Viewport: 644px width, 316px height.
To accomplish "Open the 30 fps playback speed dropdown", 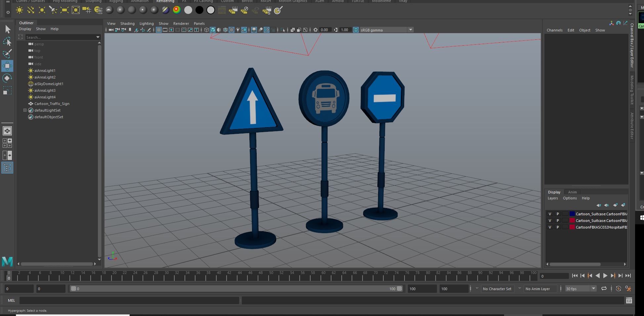I will 594,289.
